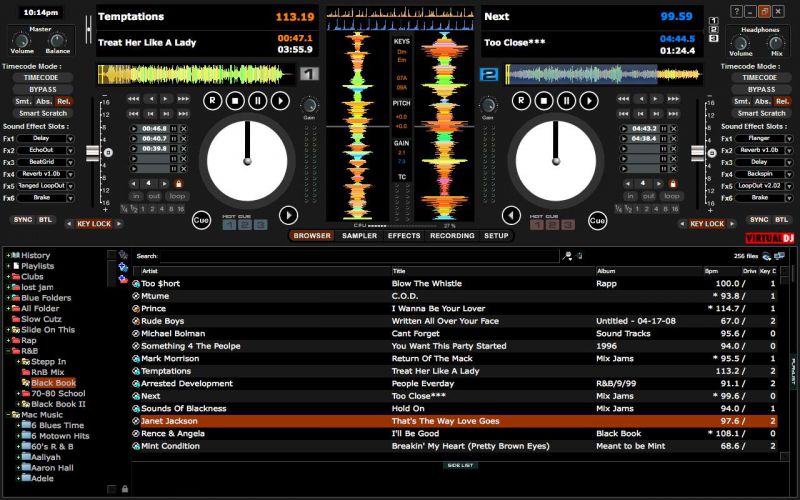This screenshot has width=800, height=500.
Task: Open the left Fx1 Delay effect dropdown
Action: (x=70, y=138)
